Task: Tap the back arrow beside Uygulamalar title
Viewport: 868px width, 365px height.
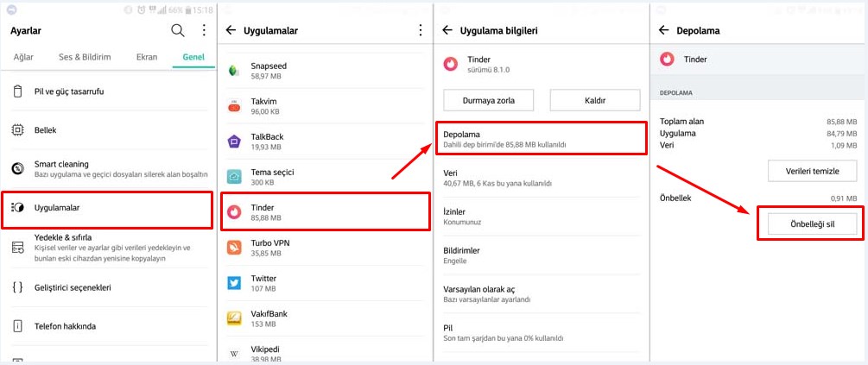Action: point(231,30)
